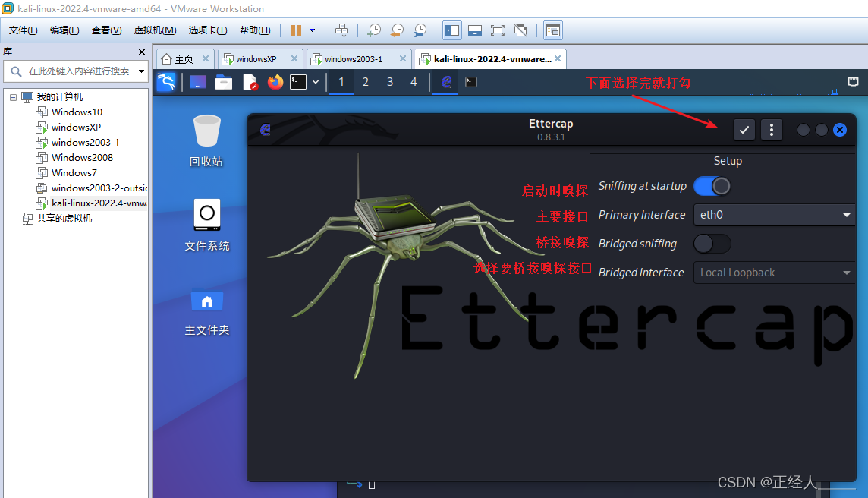The image size is (868, 498).
Task: Open the 回收站 trash desktop icon
Action: 206,141
